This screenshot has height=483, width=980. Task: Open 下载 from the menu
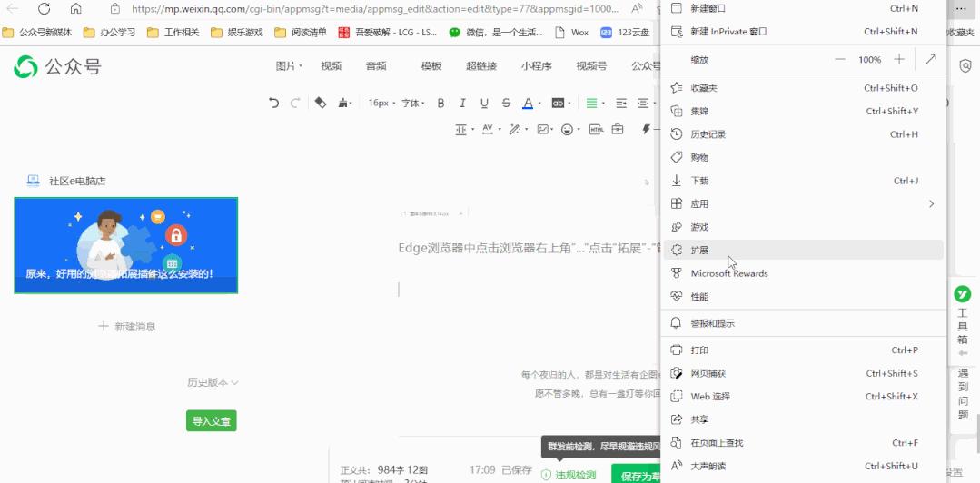point(803,181)
